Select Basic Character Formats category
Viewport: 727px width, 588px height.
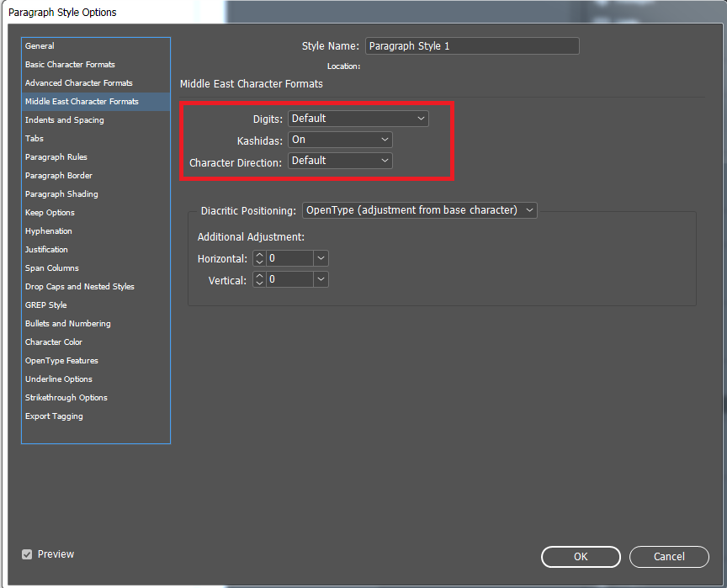[96, 65]
